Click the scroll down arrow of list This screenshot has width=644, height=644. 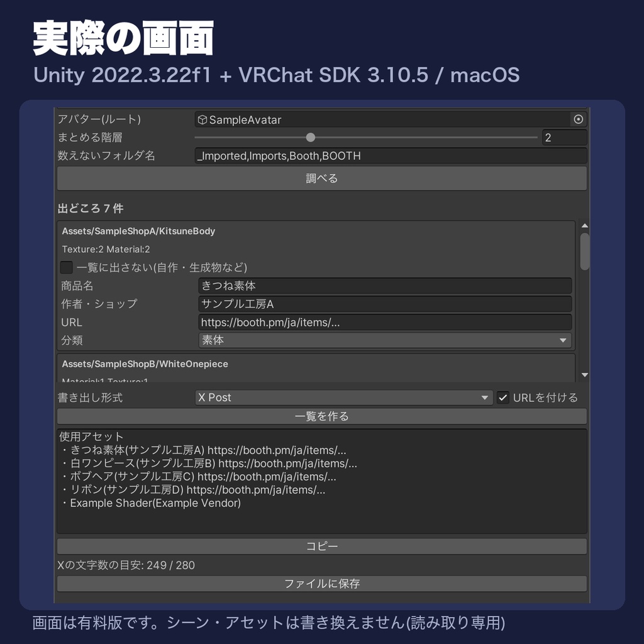tap(585, 375)
